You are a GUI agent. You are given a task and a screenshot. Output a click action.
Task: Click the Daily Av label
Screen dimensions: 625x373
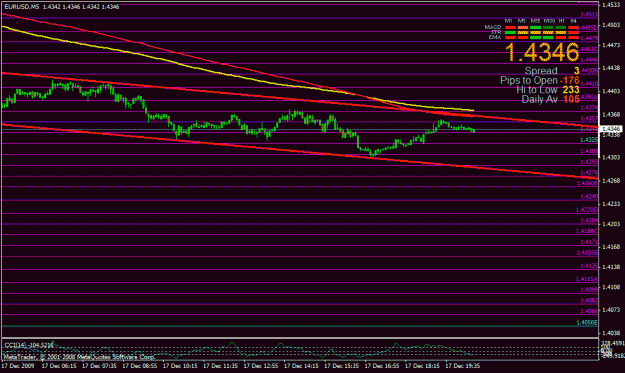540,99
